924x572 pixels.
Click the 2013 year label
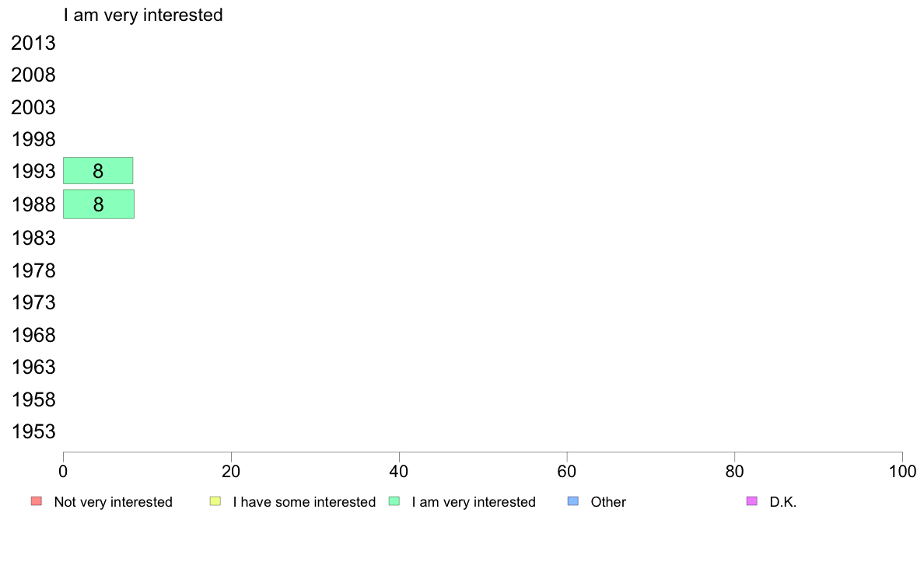[33, 43]
